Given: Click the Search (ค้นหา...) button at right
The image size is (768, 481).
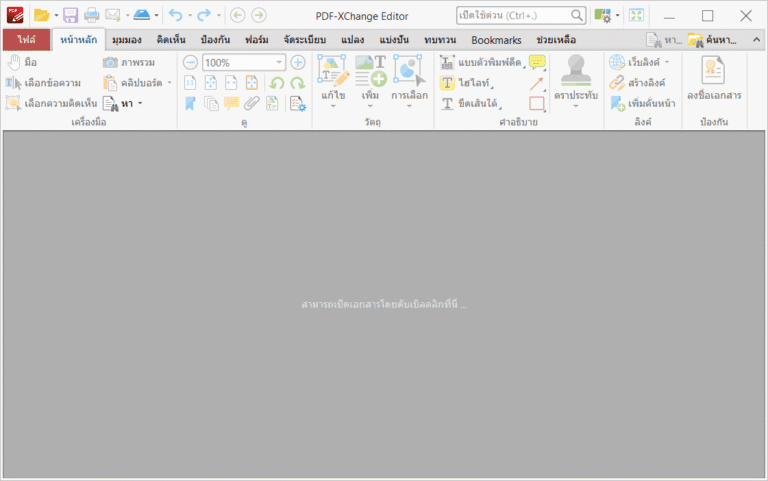Looking at the screenshot, I should pos(712,40).
